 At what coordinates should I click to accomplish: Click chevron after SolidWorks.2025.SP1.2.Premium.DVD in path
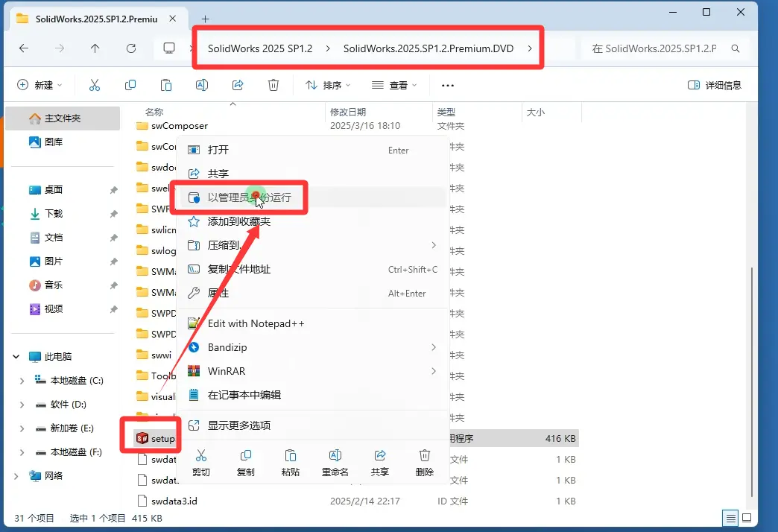pos(530,48)
